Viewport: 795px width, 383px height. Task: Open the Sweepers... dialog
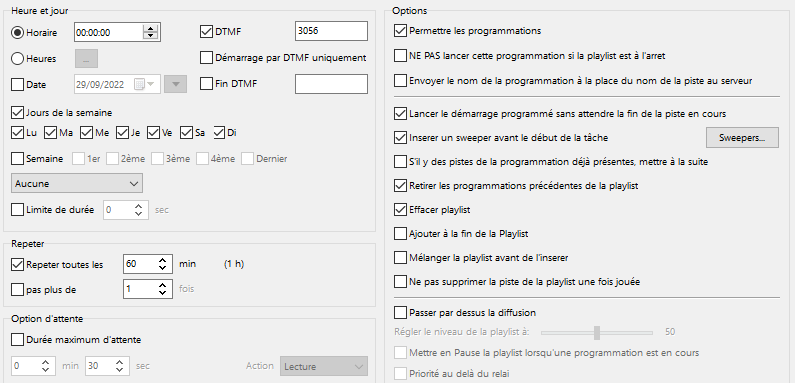(742, 137)
